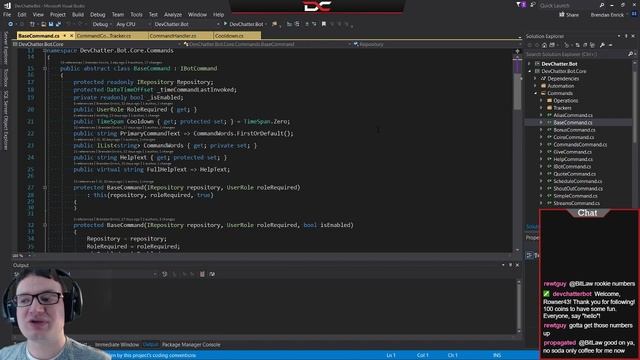The image size is (640, 360).
Task: Toggle auto-hide pin on Solution Explorer
Action: click(626, 36)
